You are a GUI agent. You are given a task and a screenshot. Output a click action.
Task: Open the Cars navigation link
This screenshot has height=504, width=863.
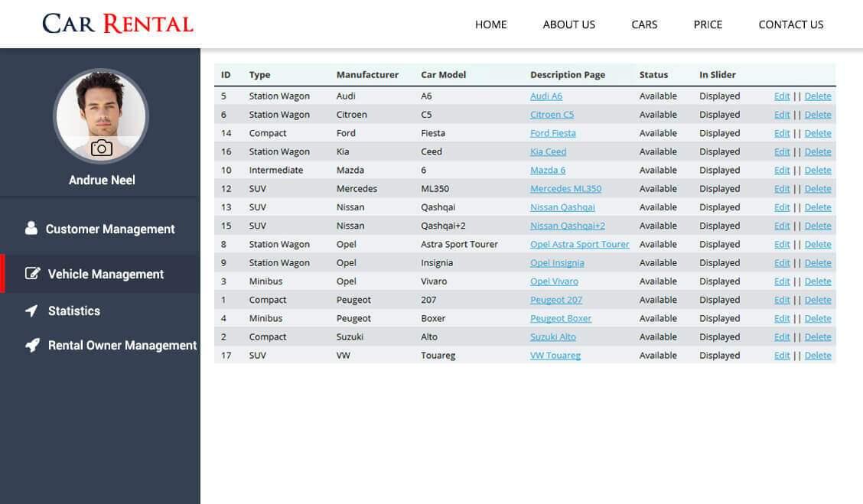(x=644, y=24)
